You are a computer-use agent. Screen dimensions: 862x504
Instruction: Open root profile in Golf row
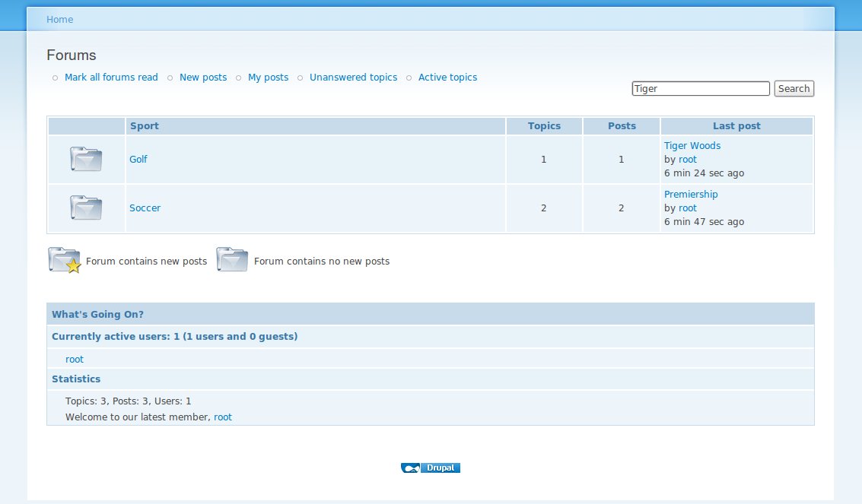click(x=687, y=159)
